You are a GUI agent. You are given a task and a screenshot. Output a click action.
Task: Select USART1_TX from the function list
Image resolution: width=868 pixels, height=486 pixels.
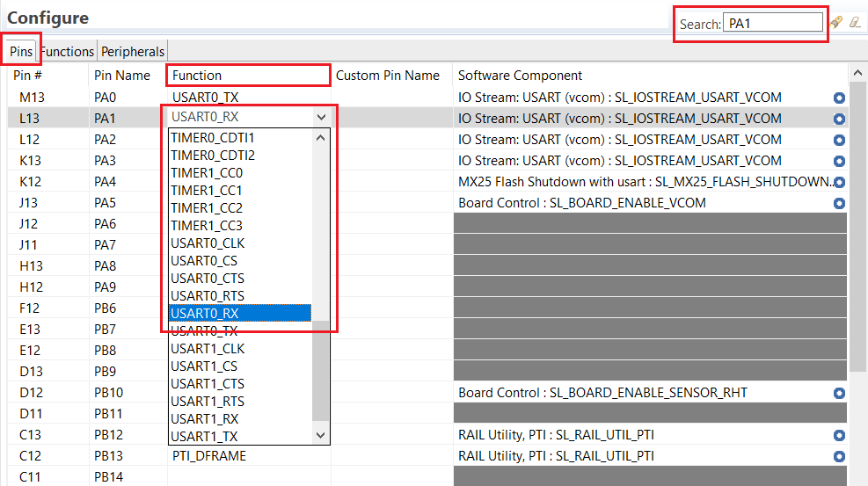pos(204,437)
